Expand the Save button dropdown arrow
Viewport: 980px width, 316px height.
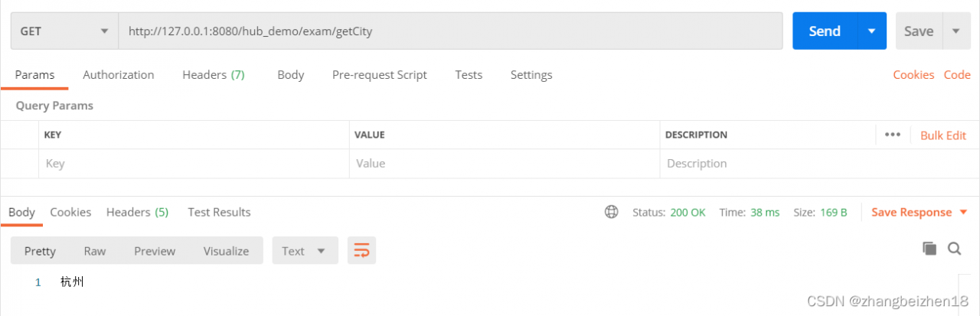(x=955, y=31)
